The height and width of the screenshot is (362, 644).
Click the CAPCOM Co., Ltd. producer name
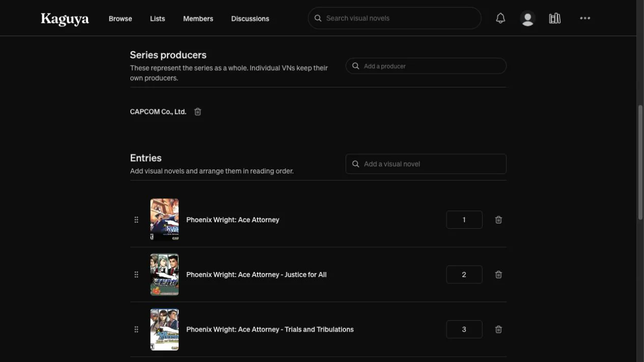[x=158, y=112]
